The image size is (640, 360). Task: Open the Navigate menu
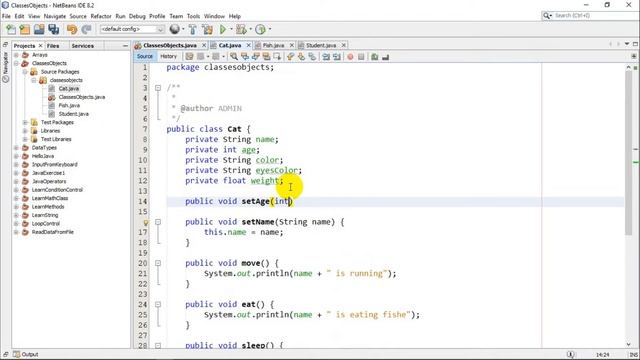[55, 16]
